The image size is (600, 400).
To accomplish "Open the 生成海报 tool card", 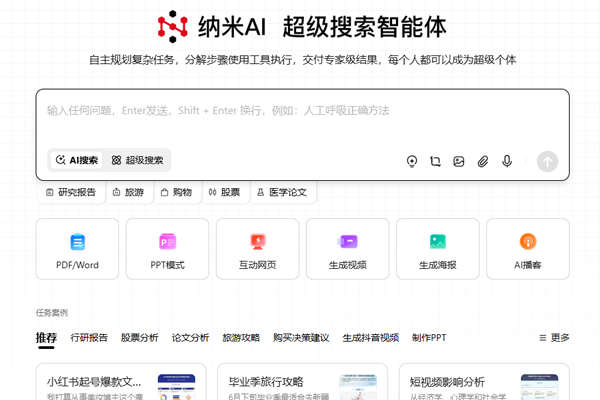I will coord(438,249).
